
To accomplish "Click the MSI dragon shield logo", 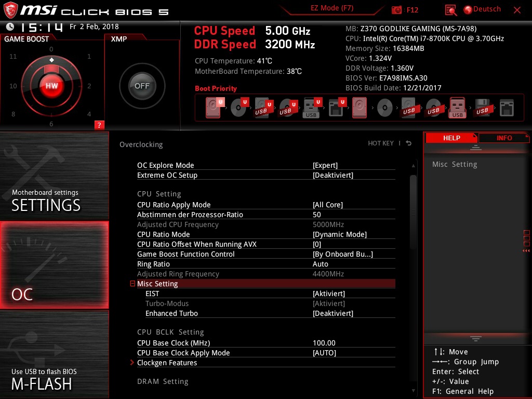I will click(x=10, y=10).
